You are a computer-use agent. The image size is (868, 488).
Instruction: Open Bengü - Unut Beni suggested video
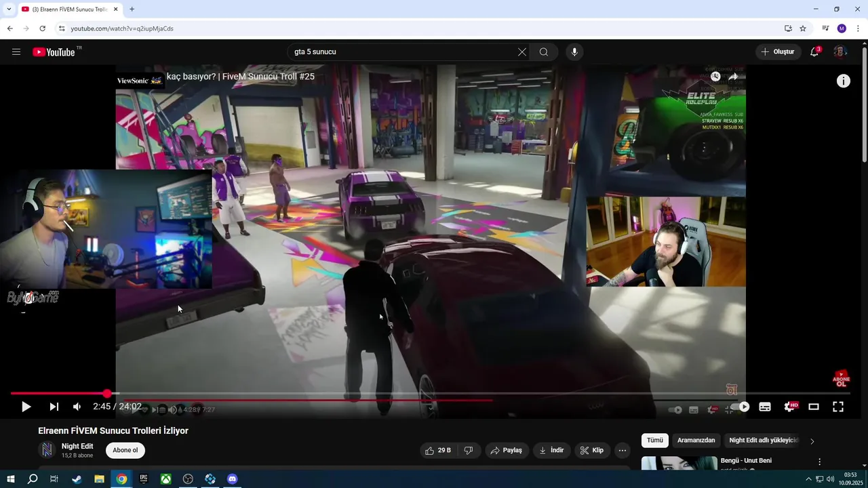pyautogui.click(x=746, y=461)
